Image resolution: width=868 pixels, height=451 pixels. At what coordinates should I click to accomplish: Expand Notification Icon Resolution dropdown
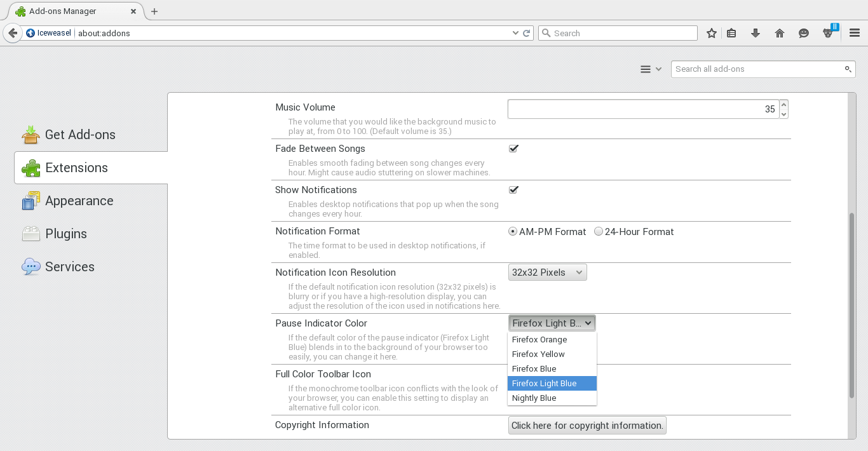547,273
